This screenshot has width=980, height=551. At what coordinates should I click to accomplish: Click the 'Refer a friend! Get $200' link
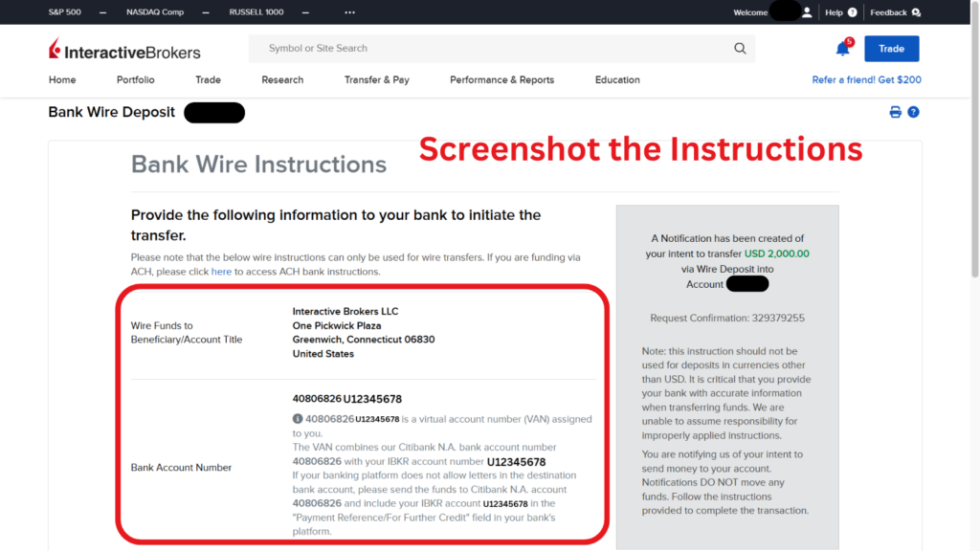(x=866, y=79)
